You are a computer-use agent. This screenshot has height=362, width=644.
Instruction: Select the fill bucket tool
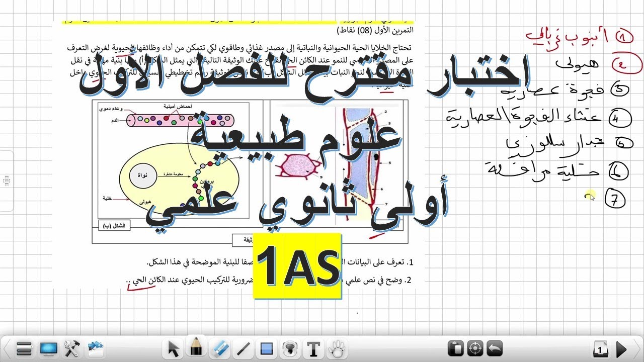[x=290, y=348]
